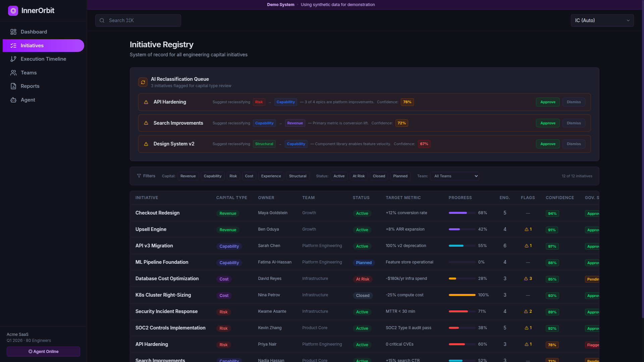644x362 pixels.
Task: Open the IC (Auto) selector
Action: (x=602, y=20)
